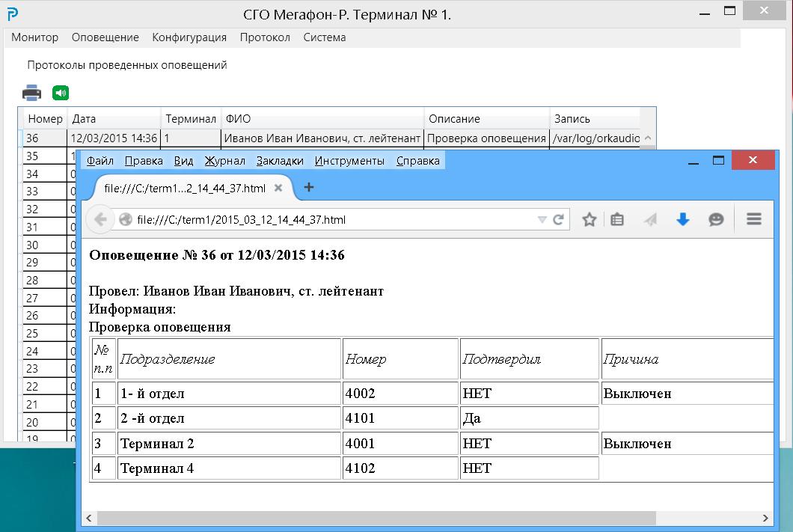This screenshot has width=793, height=532.
Task: Click the Описание column header
Action: [486, 119]
